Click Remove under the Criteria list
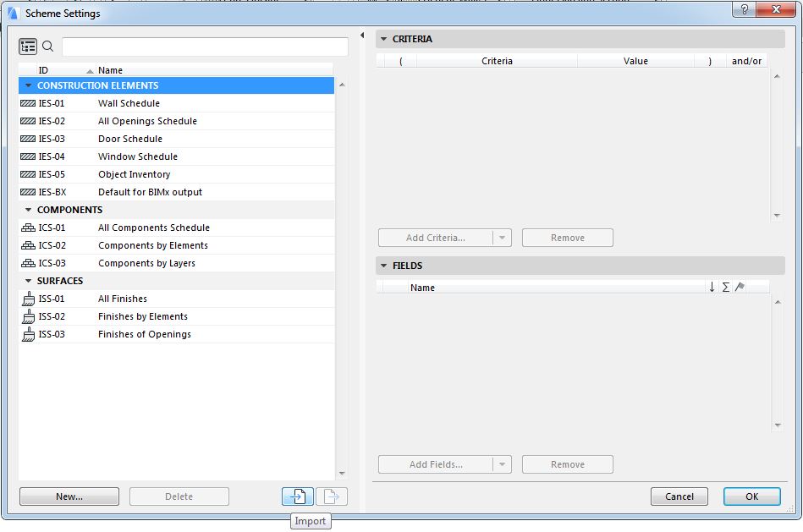 (568, 238)
